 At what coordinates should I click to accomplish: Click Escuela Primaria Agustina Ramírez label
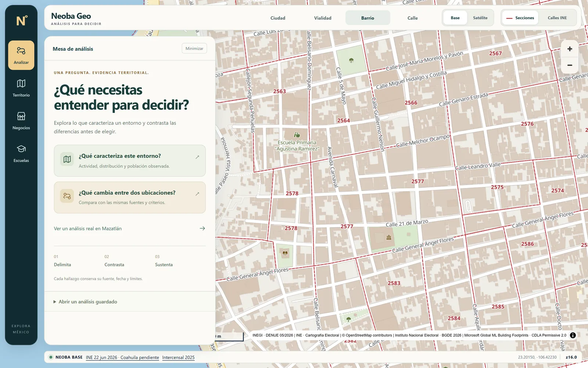tap(297, 146)
